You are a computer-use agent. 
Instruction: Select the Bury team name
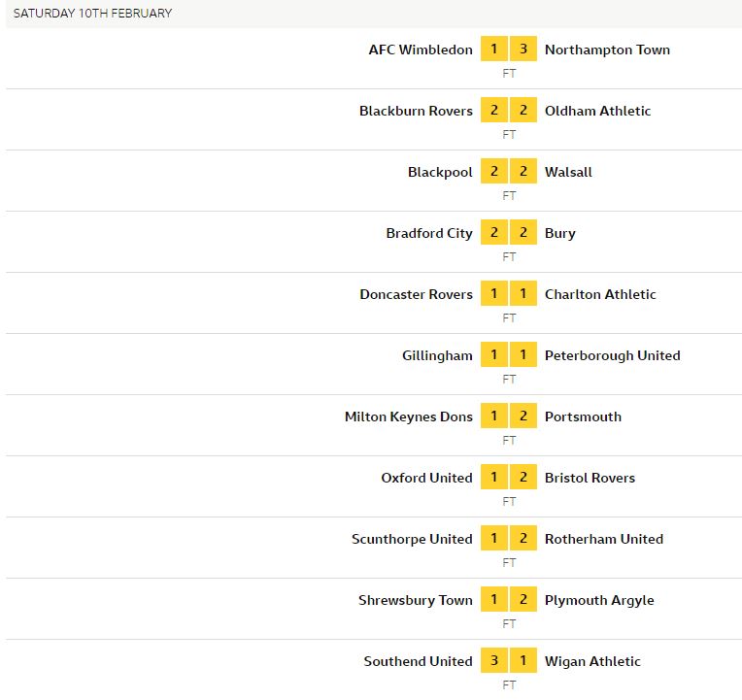pyautogui.click(x=560, y=233)
